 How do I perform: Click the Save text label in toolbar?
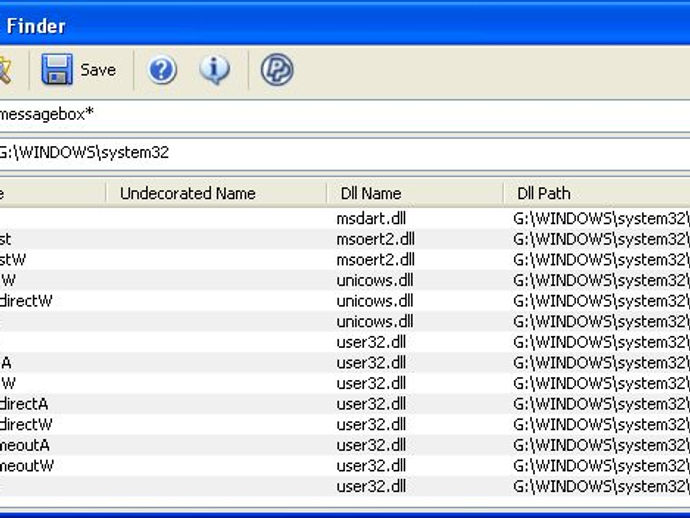pyautogui.click(x=98, y=70)
